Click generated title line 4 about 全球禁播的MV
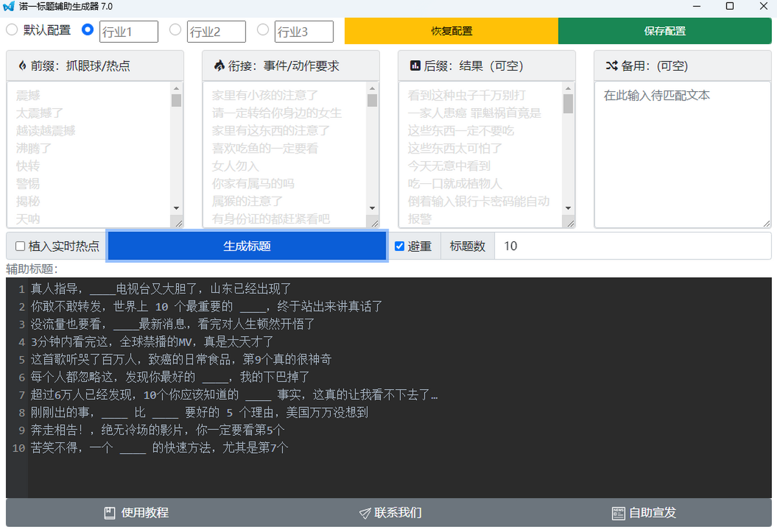This screenshot has width=777, height=532. (x=152, y=341)
